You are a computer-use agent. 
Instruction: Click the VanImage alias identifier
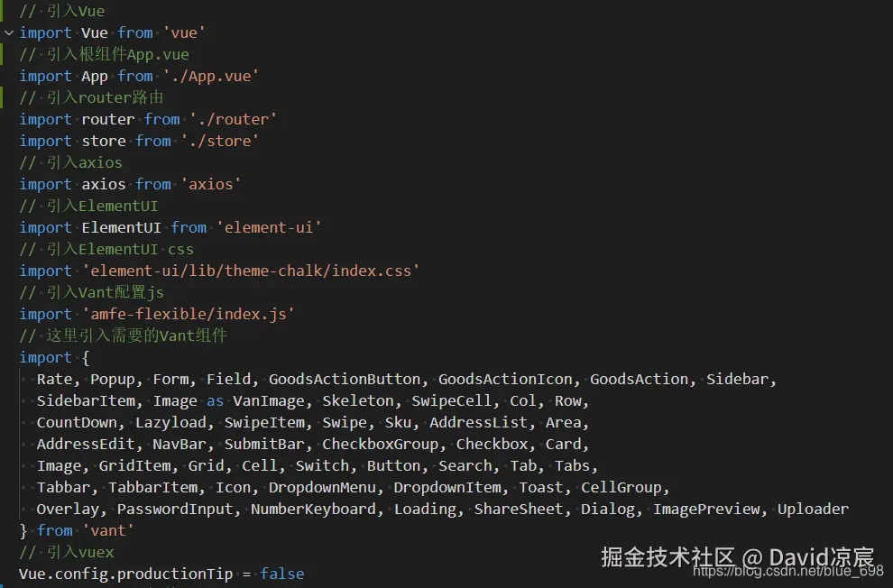[x=268, y=400]
